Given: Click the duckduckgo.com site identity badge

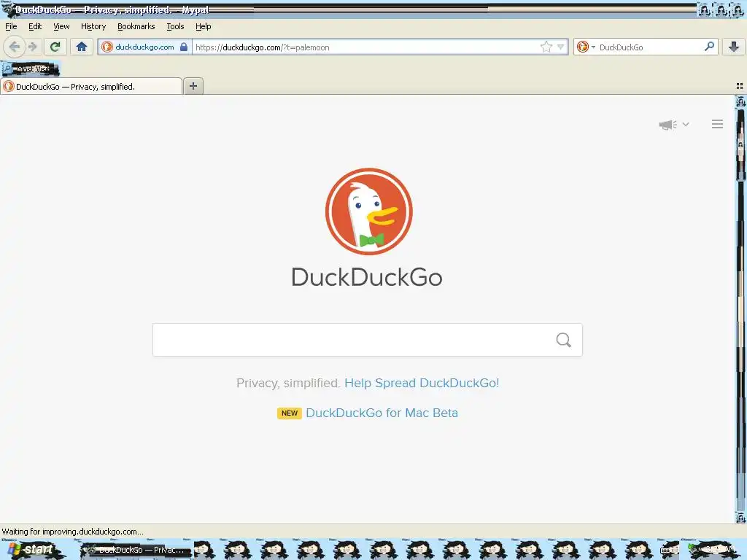Looking at the screenshot, I should (x=145, y=47).
